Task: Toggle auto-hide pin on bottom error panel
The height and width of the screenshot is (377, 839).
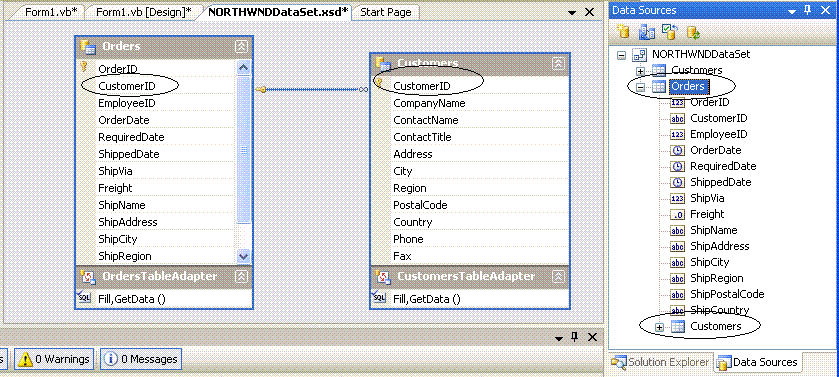Action: (575, 337)
